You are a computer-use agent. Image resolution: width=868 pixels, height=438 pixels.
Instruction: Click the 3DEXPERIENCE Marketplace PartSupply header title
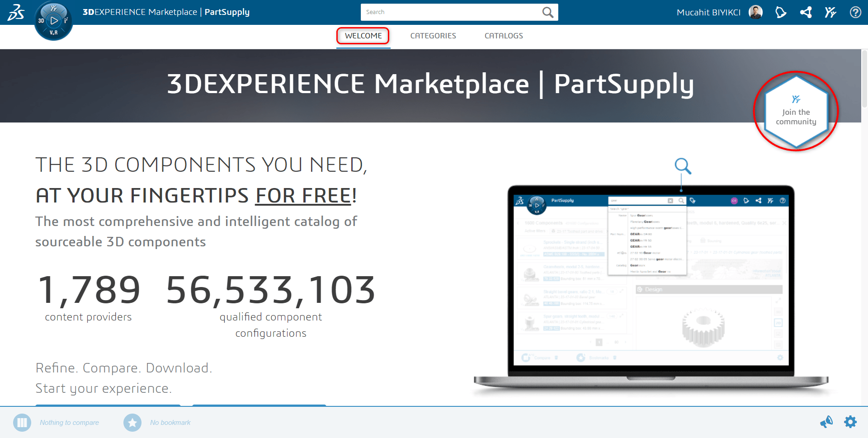pos(166,12)
